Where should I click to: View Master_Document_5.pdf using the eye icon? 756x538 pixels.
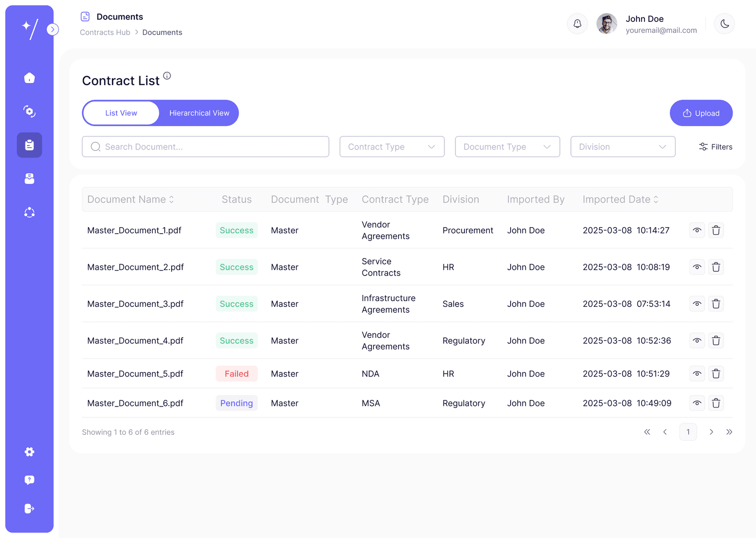click(x=697, y=374)
